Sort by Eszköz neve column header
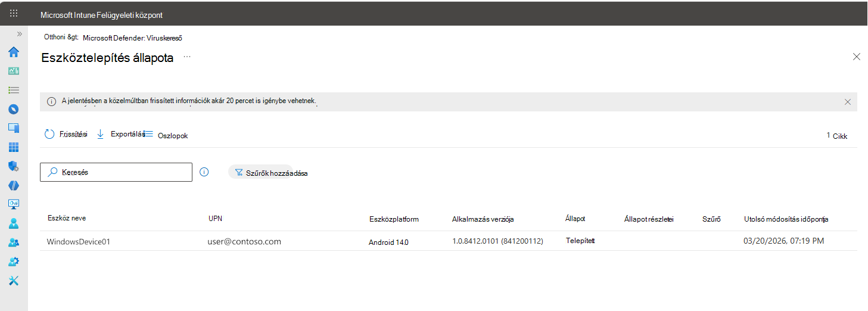 (x=67, y=218)
